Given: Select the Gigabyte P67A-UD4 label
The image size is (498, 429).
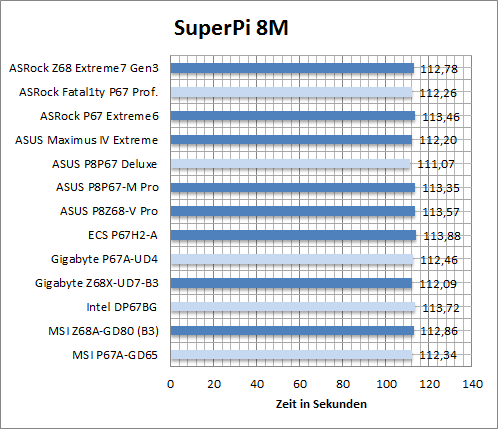Looking at the screenshot, I should click(104, 259).
